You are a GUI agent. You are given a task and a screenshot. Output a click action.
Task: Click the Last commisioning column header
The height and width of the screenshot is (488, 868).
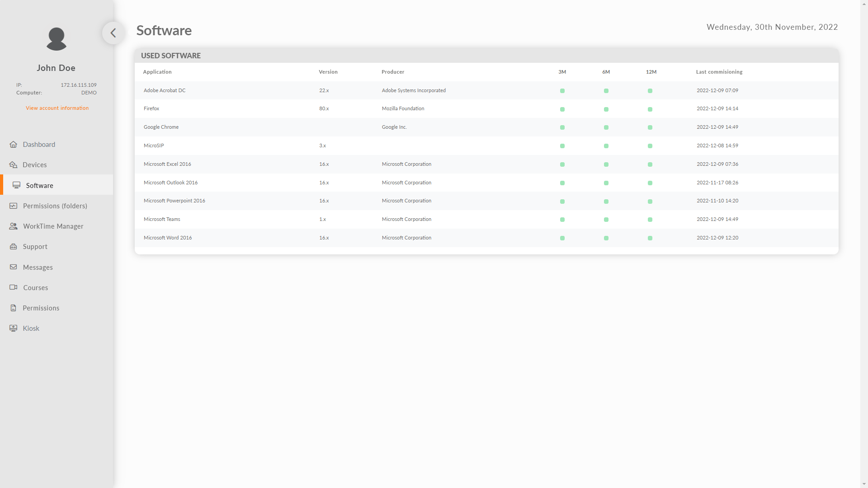click(719, 72)
